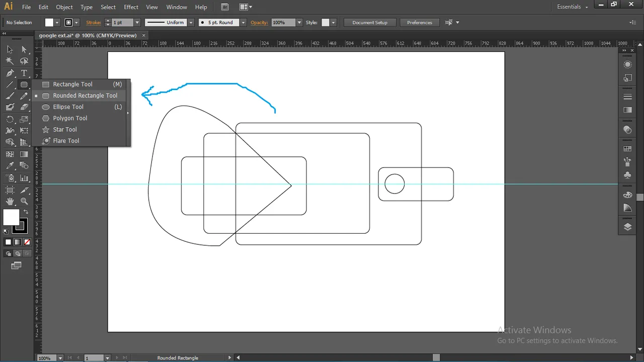Select the Artboard tool
Screen dimensions: 644x362
tap(10, 190)
